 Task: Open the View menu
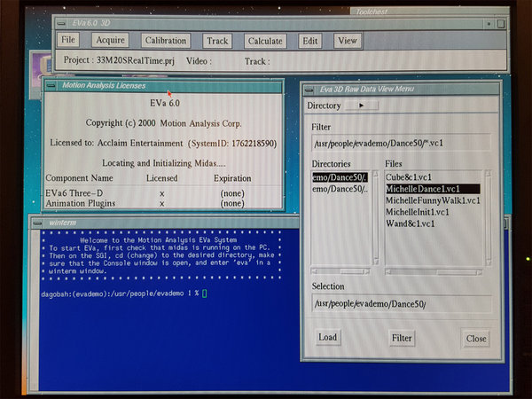[348, 41]
